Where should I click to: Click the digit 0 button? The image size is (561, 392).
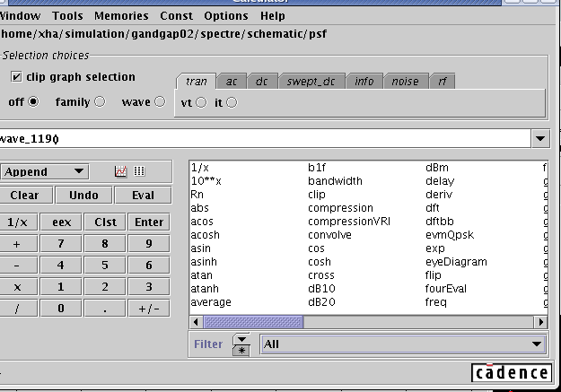click(61, 309)
